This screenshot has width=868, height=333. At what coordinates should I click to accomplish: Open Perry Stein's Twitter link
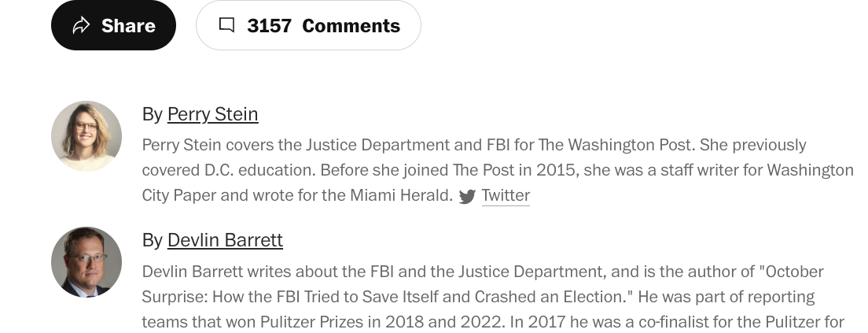506,195
